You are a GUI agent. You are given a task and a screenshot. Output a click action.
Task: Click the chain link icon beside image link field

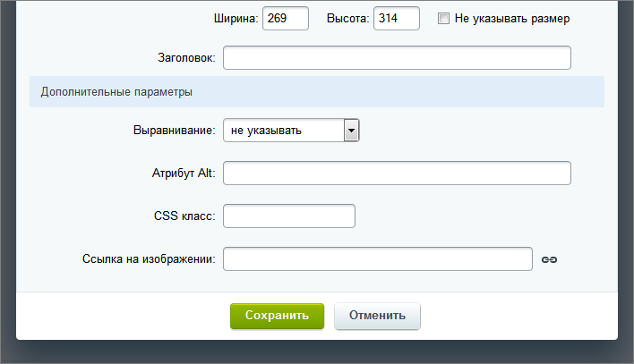(549, 259)
